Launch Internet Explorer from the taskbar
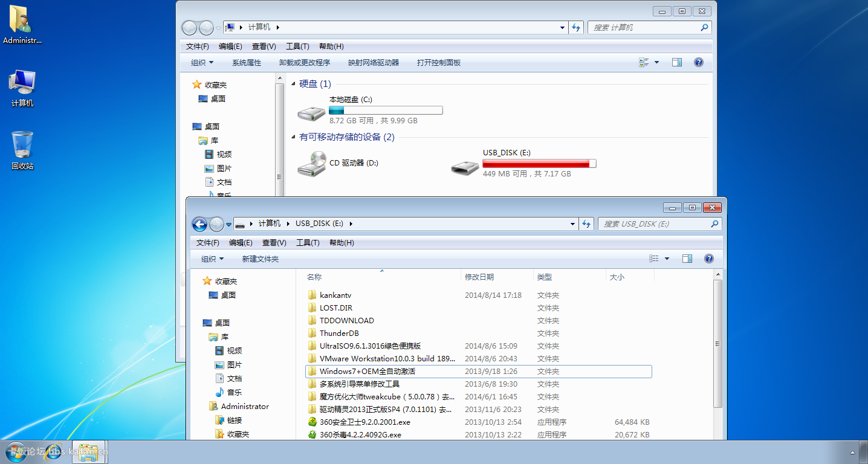The width and height of the screenshot is (868, 464). pyautogui.click(x=54, y=451)
